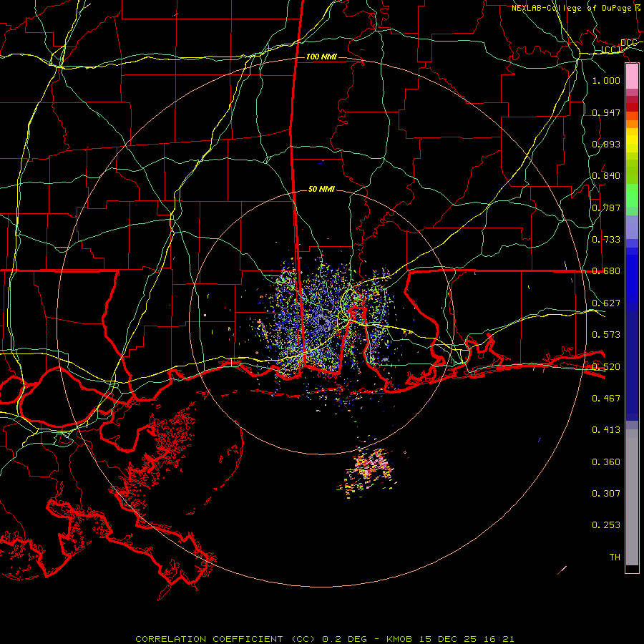The width and height of the screenshot is (644, 644).
Task: Select the 0.520 scale value
Action: coord(606,367)
